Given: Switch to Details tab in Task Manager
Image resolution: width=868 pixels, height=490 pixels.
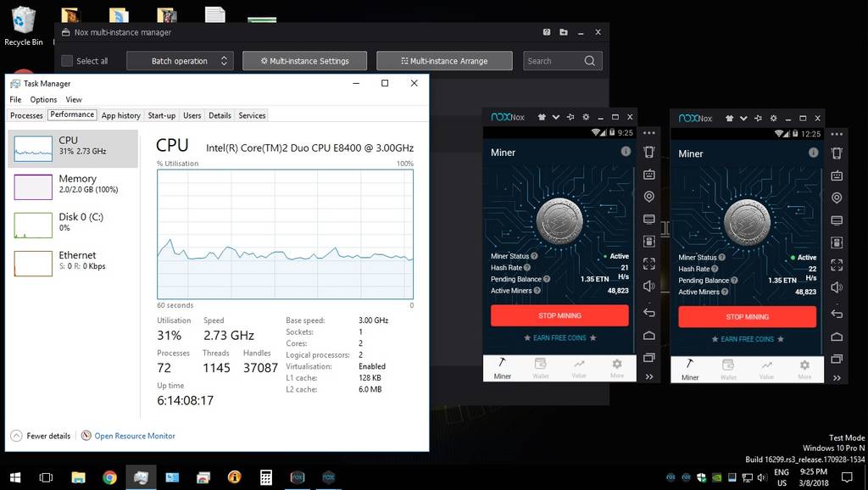Looking at the screenshot, I should 220,115.
